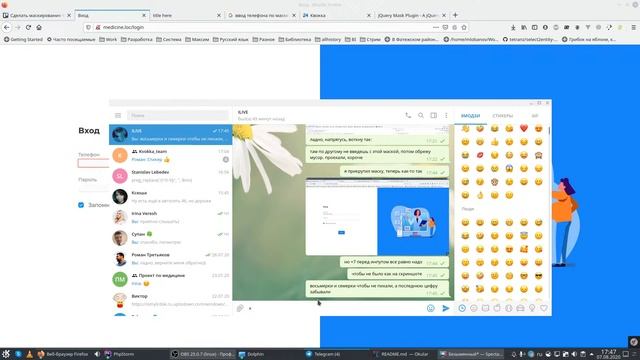Screen dimensions: 640x360
Task: Click the Telegram chat search field
Action: pyautogui.click(x=178, y=116)
